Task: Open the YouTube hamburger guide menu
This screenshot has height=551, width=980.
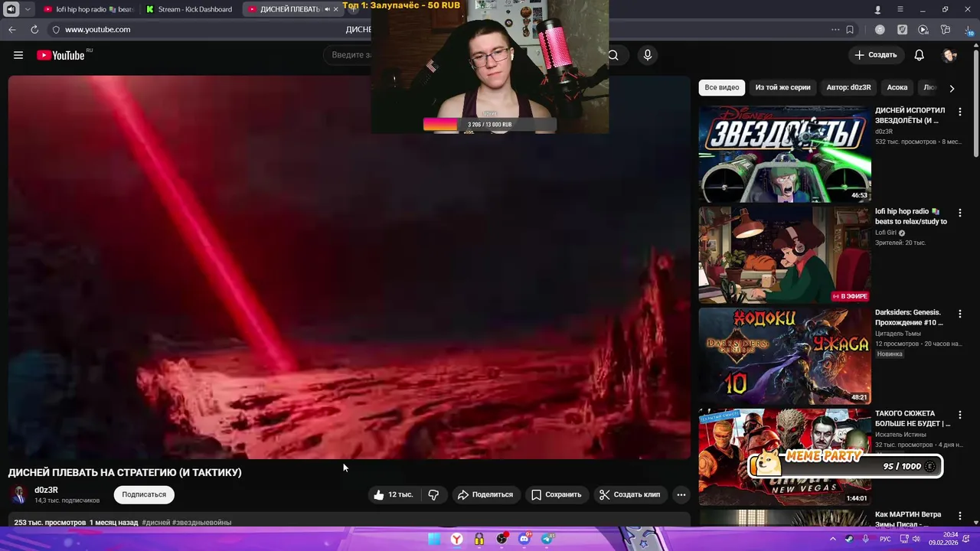Action: (x=18, y=55)
